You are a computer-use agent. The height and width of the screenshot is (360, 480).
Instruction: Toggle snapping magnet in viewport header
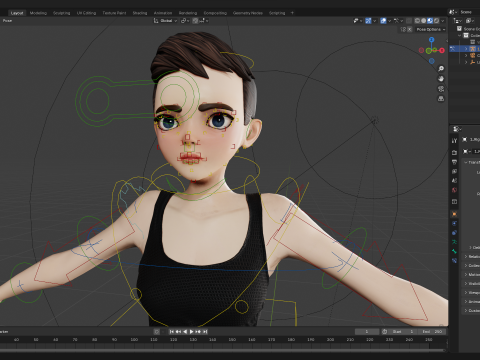tap(195, 21)
